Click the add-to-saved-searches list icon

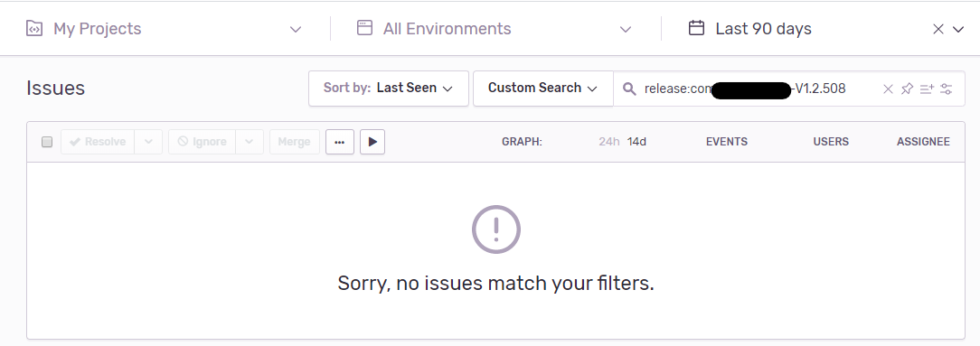click(x=927, y=89)
